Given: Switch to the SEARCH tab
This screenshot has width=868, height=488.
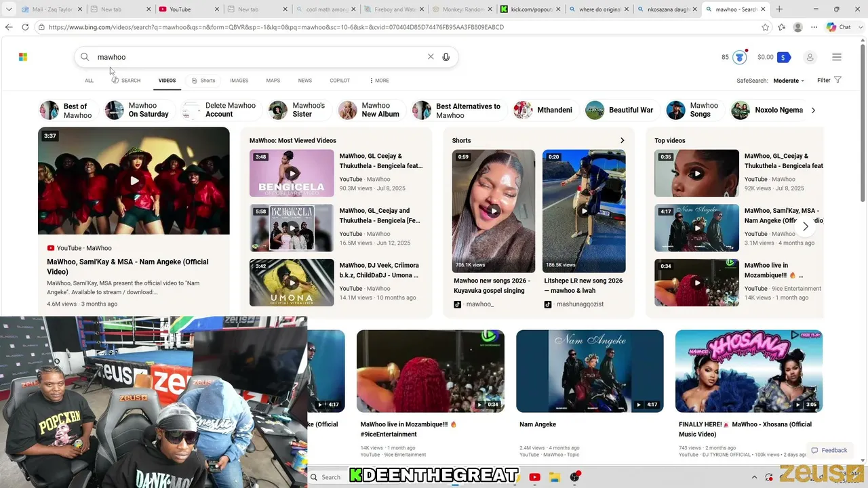Looking at the screenshot, I should [x=126, y=81].
